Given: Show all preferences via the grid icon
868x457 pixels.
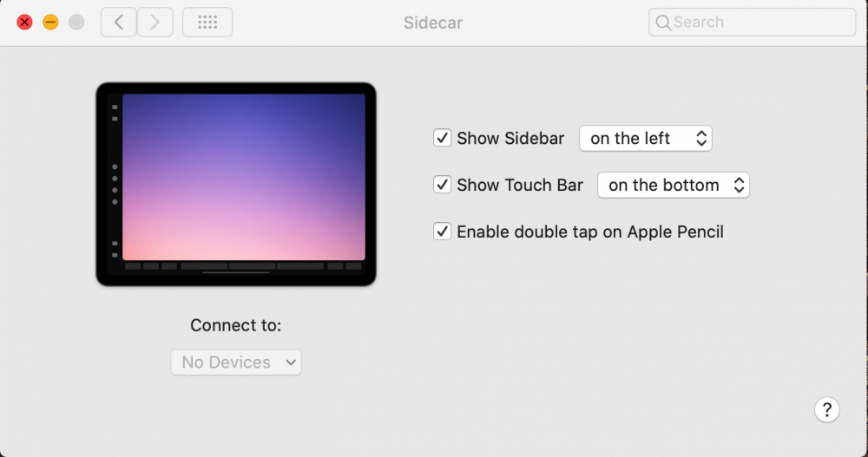Looking at the screenshot, I should [207, 23].
